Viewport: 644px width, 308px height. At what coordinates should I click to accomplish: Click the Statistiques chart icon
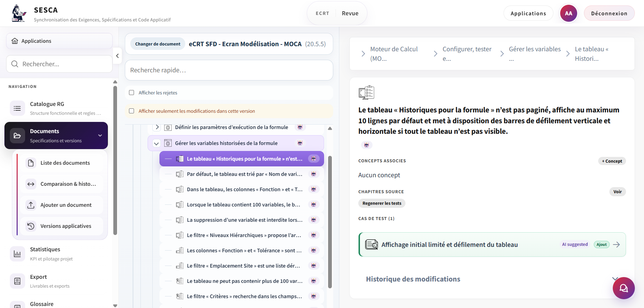(x=17, y=254)
